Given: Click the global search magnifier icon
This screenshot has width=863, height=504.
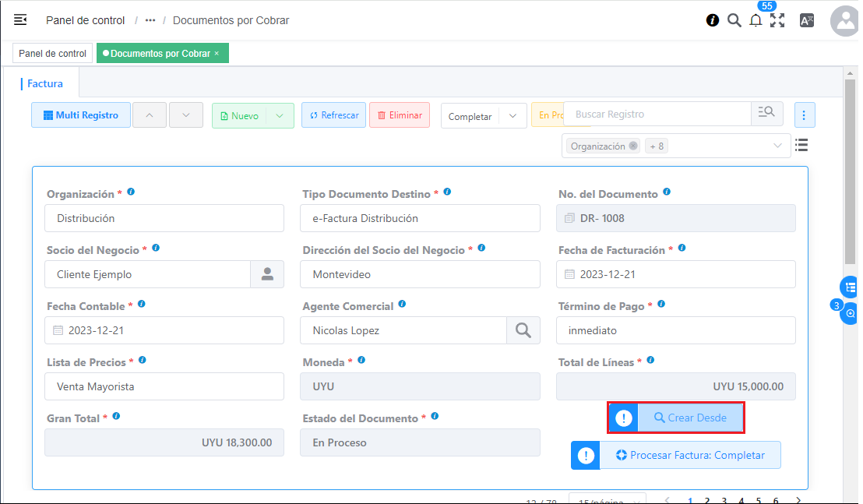Looking at the screenshot, I should tap(734, 20).
